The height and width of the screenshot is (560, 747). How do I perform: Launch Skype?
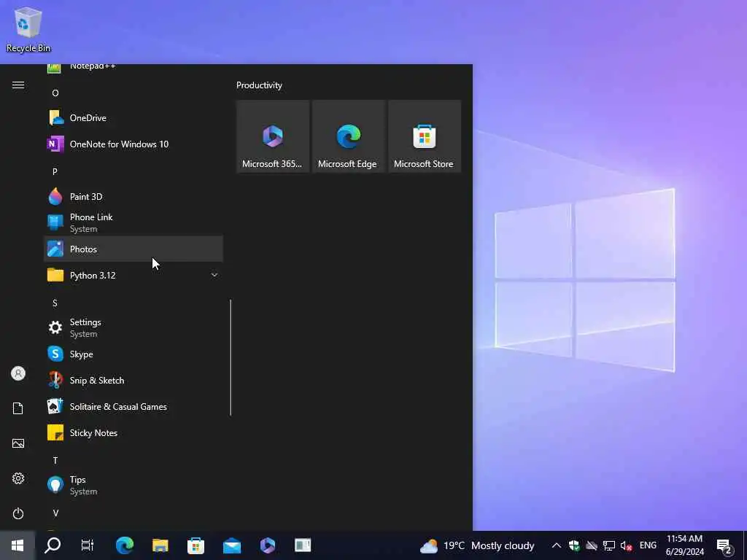click(x=133, y=354)
